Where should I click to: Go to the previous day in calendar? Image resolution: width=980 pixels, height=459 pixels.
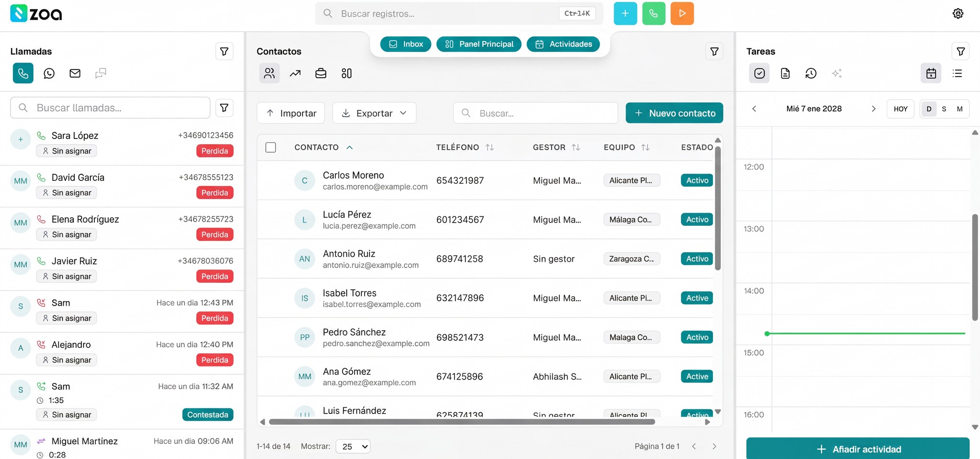tap(754, 109)
